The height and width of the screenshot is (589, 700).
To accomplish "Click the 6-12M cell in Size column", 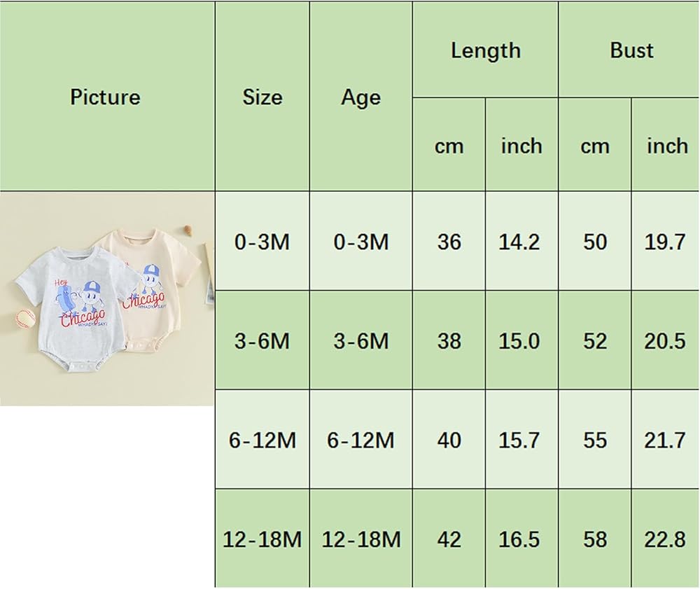I will [262, 441].
